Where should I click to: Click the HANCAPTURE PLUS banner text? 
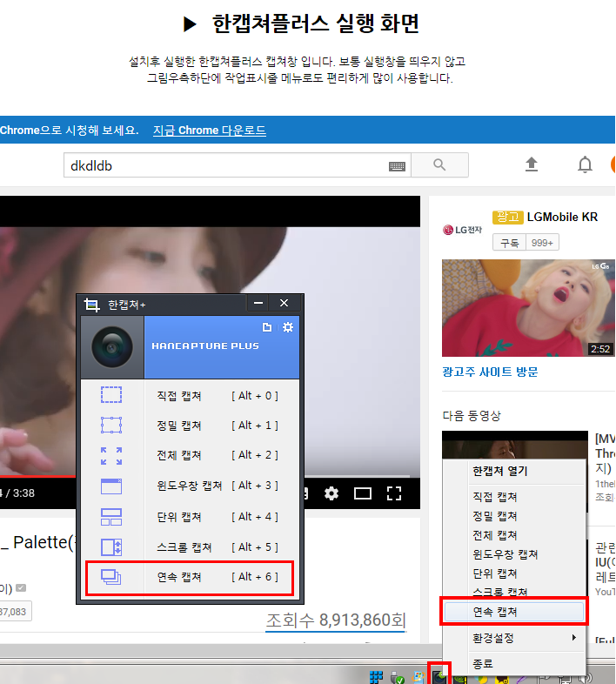(205, 346)
